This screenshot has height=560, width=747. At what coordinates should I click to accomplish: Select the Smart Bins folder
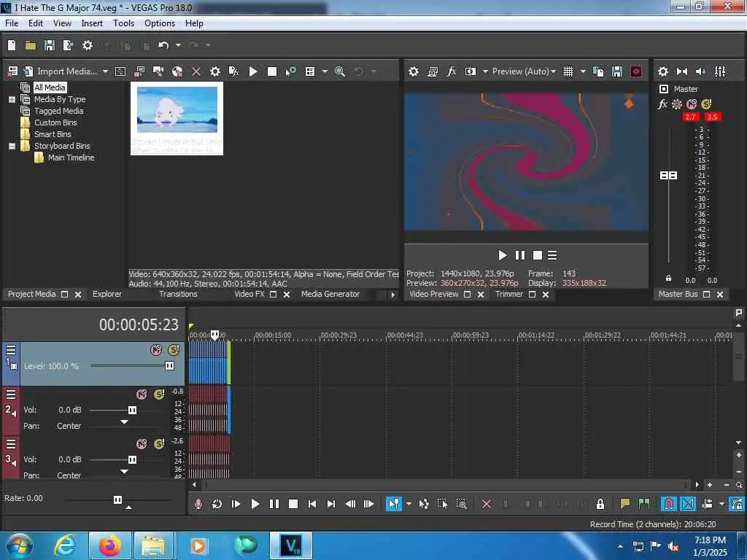click(53, 134)
